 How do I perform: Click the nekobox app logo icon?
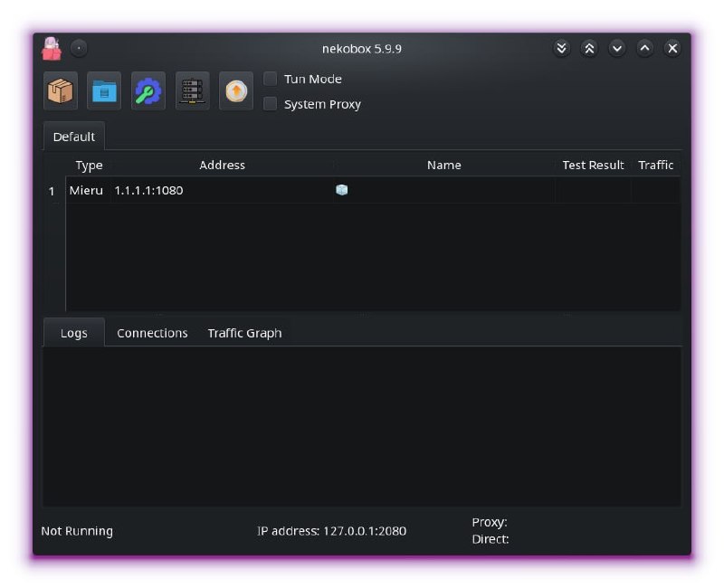click(x=52, y=49)
